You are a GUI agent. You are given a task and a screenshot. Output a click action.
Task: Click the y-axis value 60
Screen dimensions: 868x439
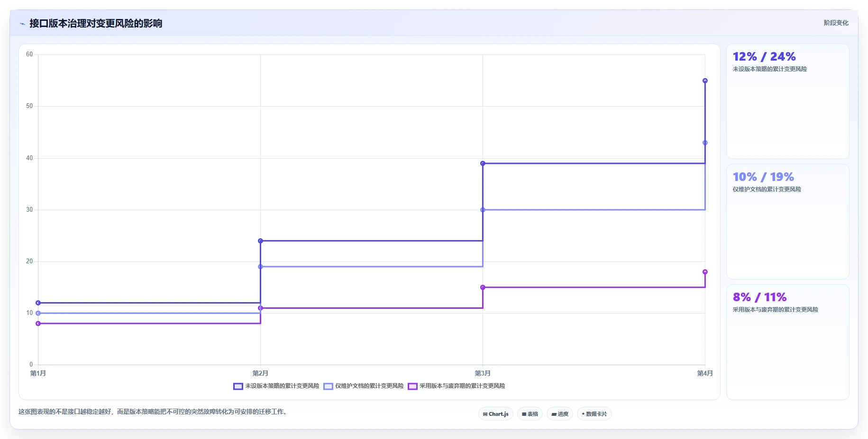click(29, 54)
